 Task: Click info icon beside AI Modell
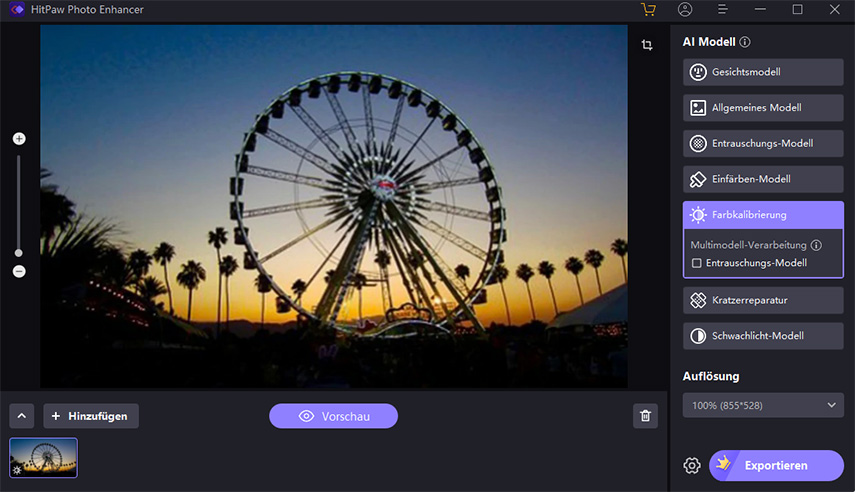click(x=745, y=43)
